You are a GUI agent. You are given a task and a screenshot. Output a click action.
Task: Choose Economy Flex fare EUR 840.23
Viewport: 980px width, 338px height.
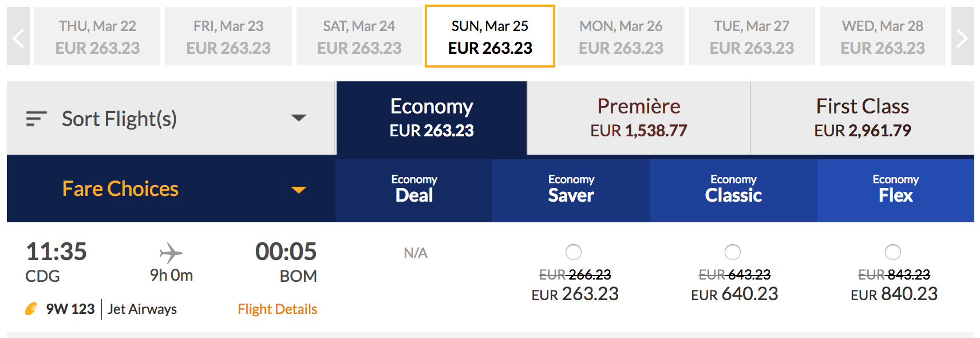click(893, 252)
